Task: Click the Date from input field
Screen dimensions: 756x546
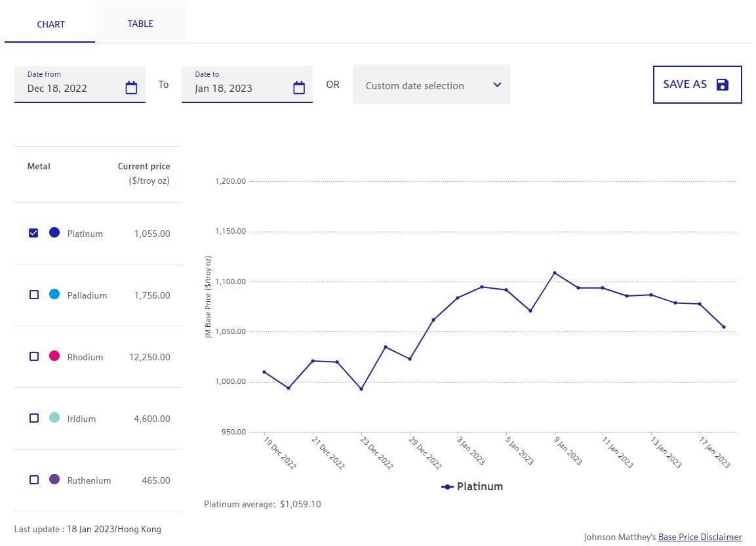Action: coord(72,88)
